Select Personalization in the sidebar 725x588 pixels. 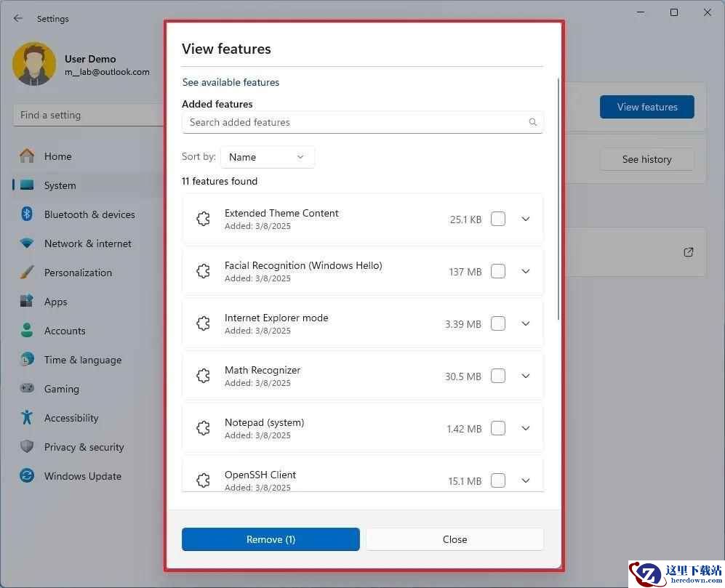(78, 273)
